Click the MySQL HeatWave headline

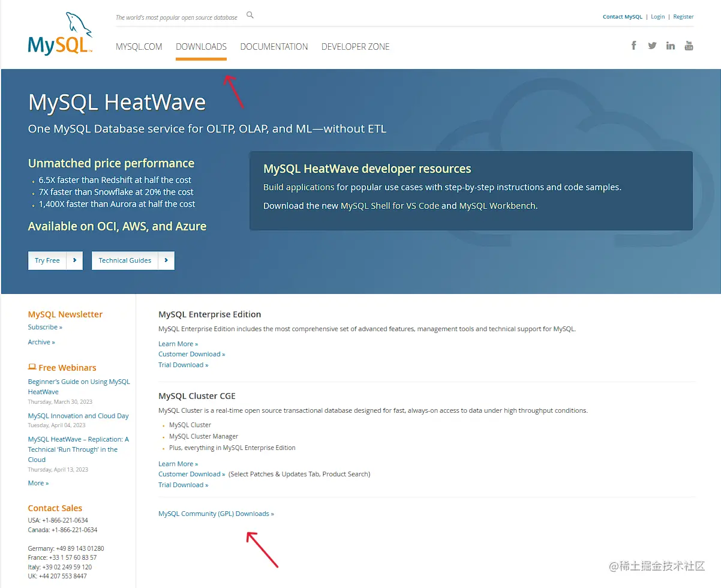pyautogui.click(x=117, y=103)
